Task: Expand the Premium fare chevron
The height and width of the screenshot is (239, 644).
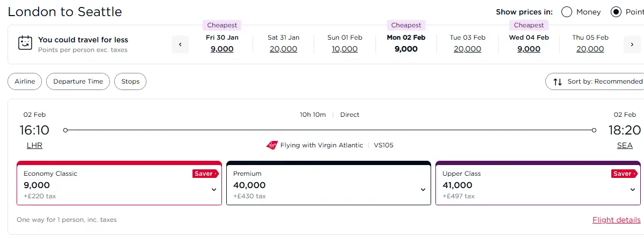Action: (x=423, y=190)
